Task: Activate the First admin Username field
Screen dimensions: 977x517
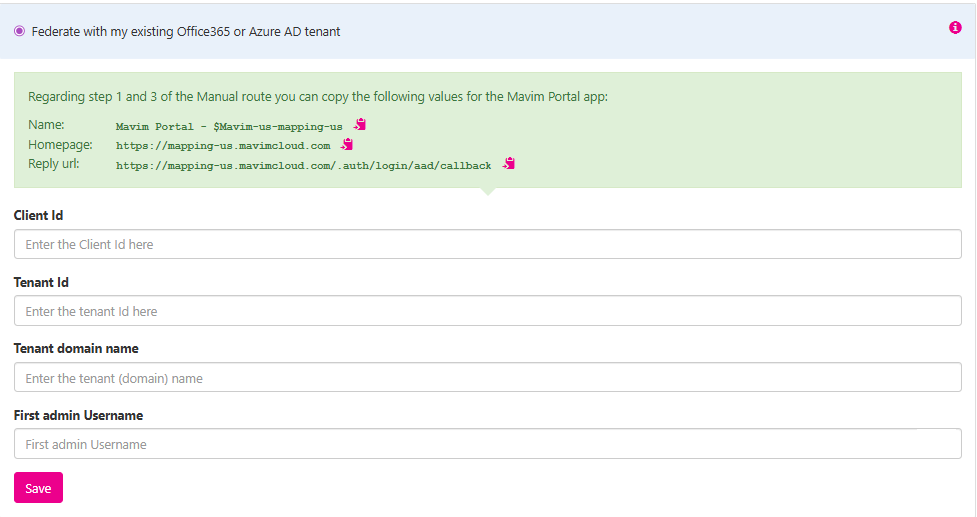Action: pos(487,444)
